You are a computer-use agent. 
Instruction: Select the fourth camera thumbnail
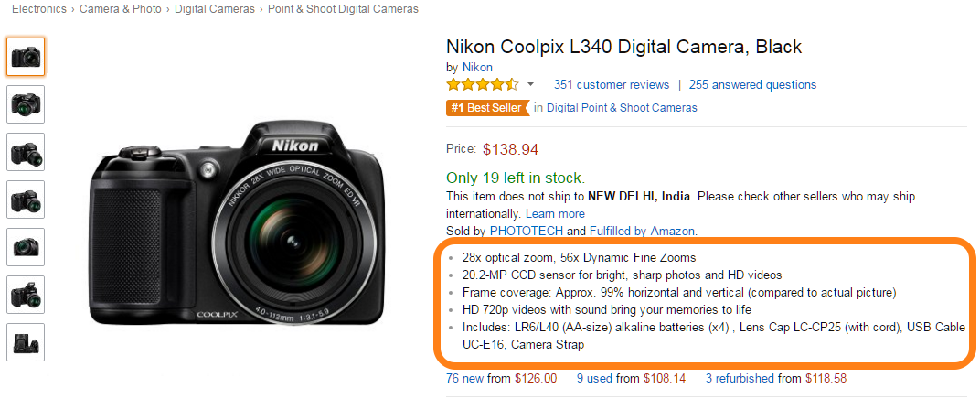(x=26, y=199)
